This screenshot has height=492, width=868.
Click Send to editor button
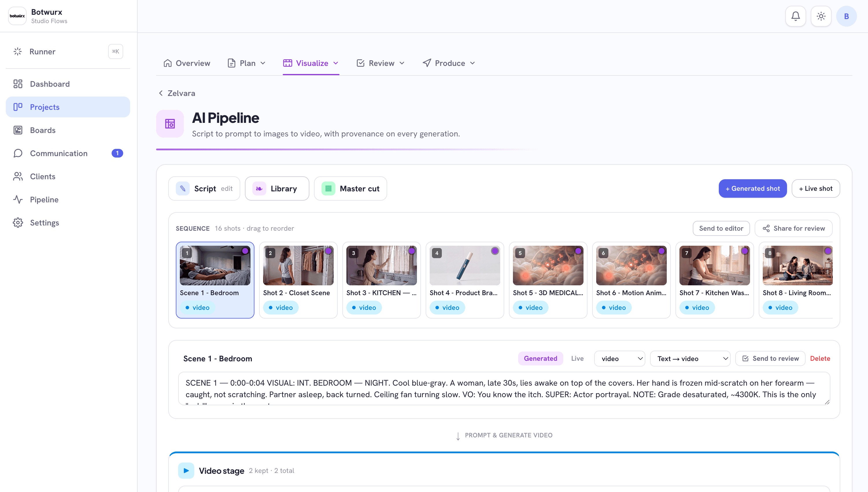[721, 228]
